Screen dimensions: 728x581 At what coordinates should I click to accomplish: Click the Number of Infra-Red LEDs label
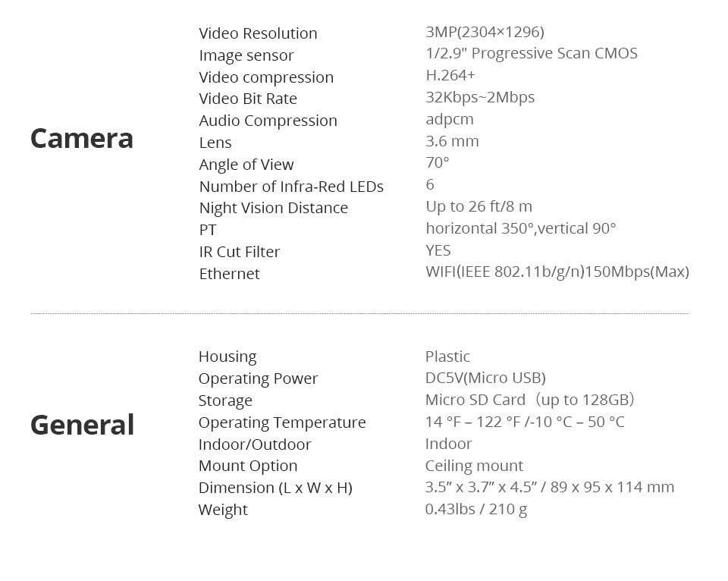(x=291, y=187)
